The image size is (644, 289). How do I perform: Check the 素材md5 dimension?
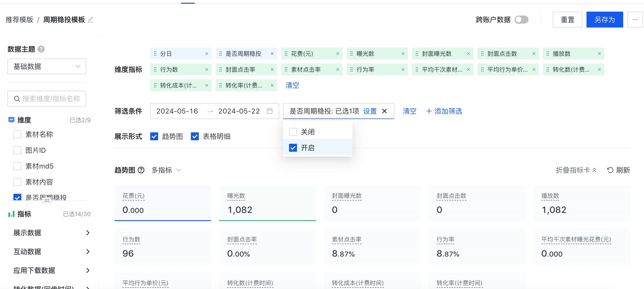click(x=17, y=166)
